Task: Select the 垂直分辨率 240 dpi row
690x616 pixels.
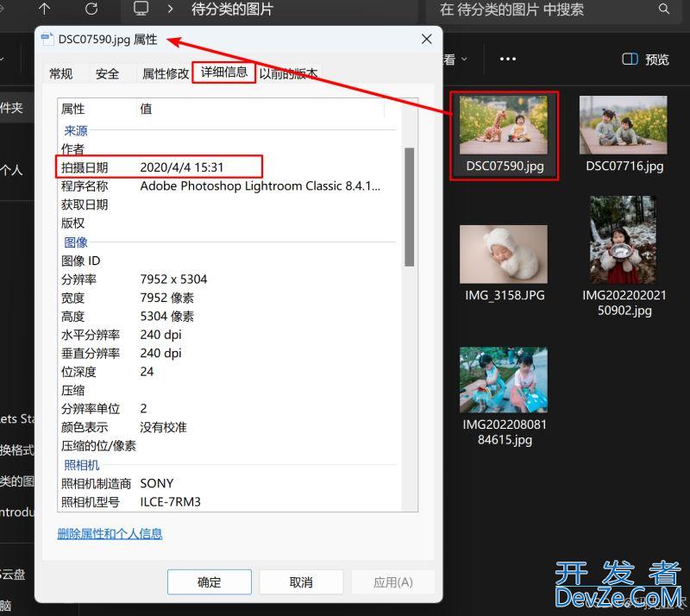Action: tap(229, 353)
